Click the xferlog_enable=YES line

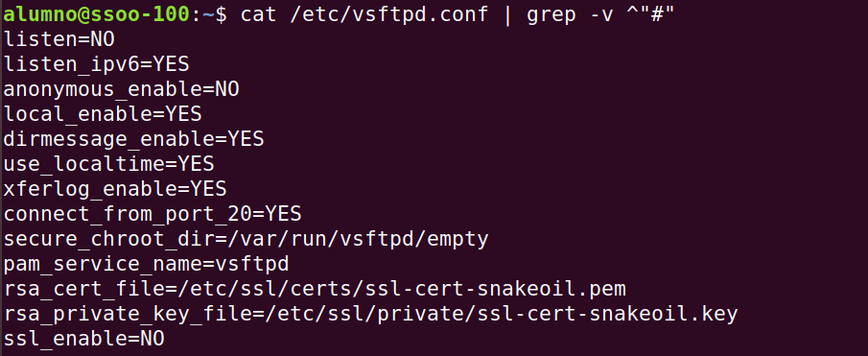[x=115, y=189]
